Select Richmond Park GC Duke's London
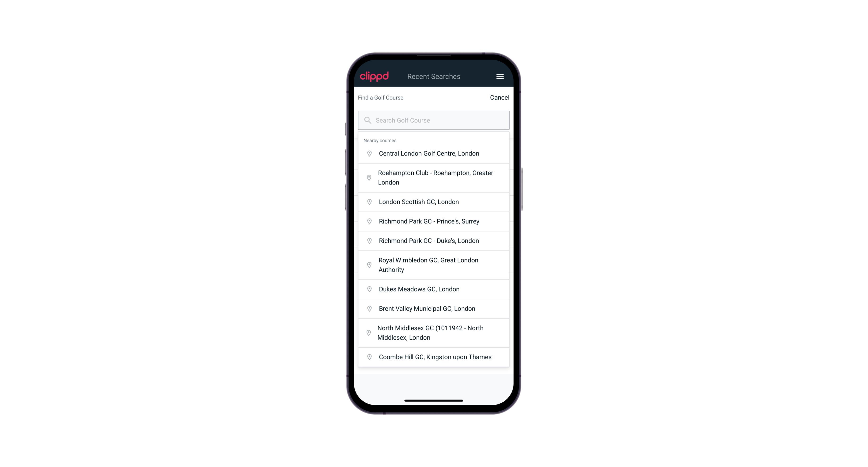Viewport: 868px width, 467px height. click(x=434, y=240)
